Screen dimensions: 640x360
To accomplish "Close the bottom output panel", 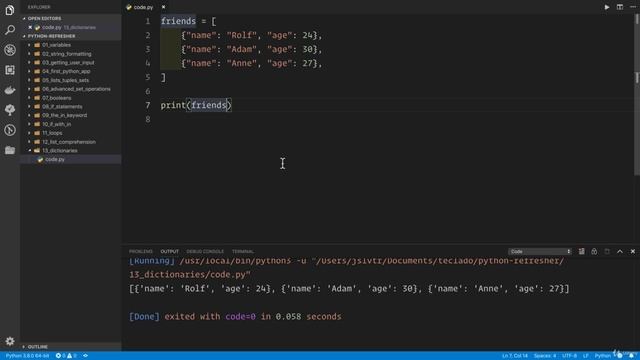I will point(633,251).
